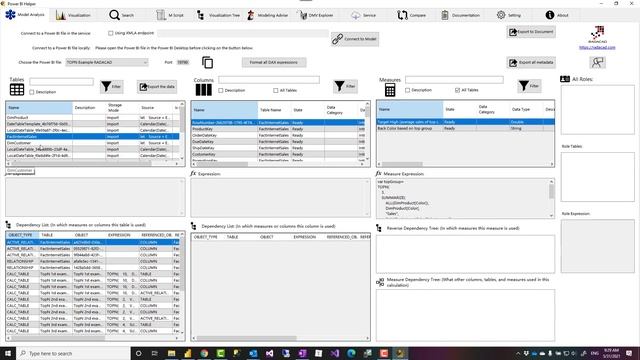Click the column Dependency List tree icon
Viewport: 640px width, 360px height.
pyautogui.click(x=193, y=226)
